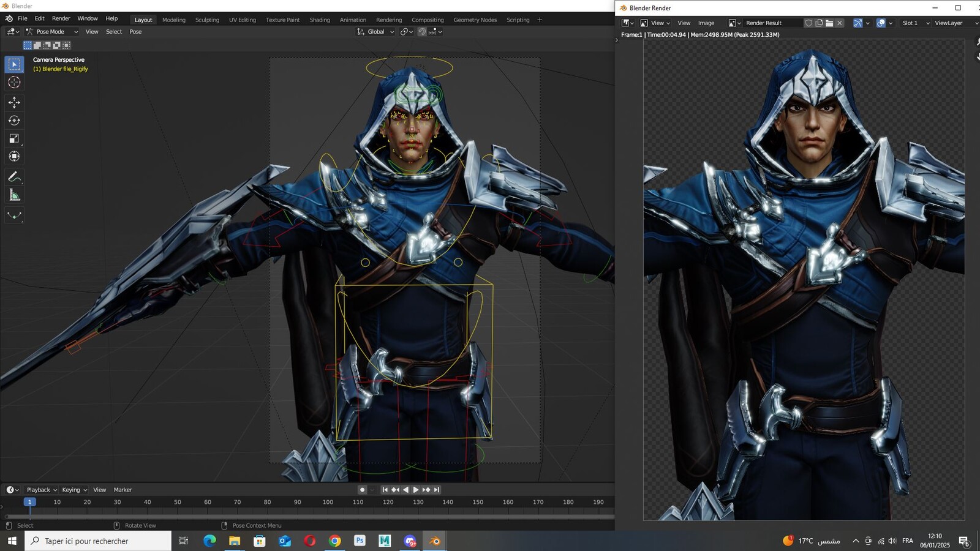This screenshot has width=980, height=551.
Task: Toggle auto keying record button
Action: click(363, 490)
